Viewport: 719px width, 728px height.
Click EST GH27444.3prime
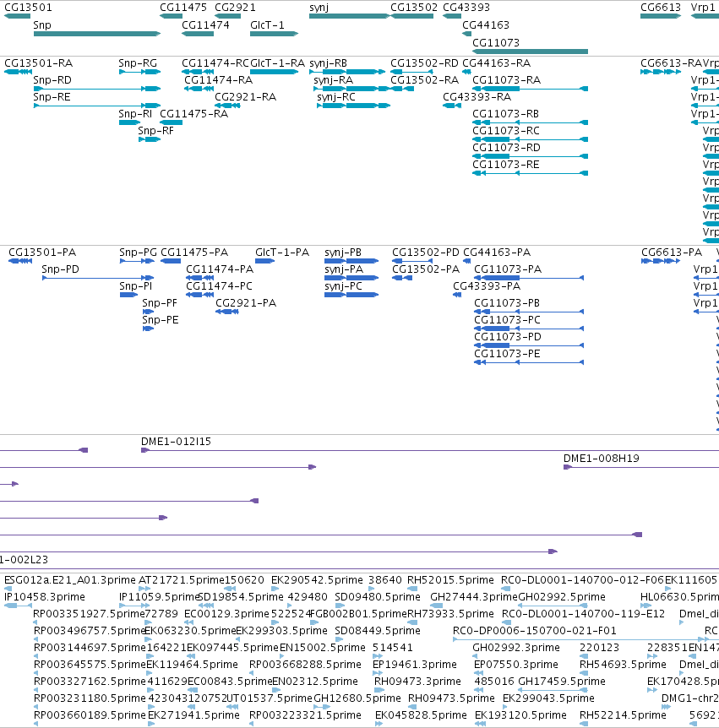point(436,606)
